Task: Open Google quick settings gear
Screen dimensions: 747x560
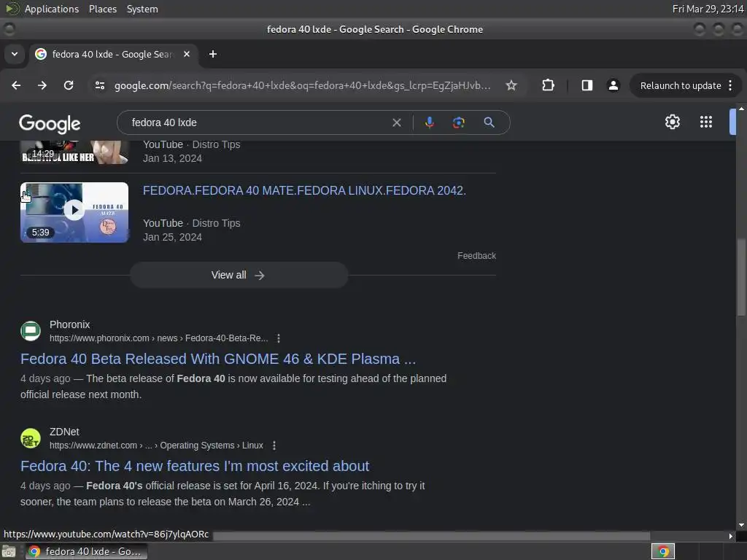Action: pyautogui.click(x=672, y=122)
